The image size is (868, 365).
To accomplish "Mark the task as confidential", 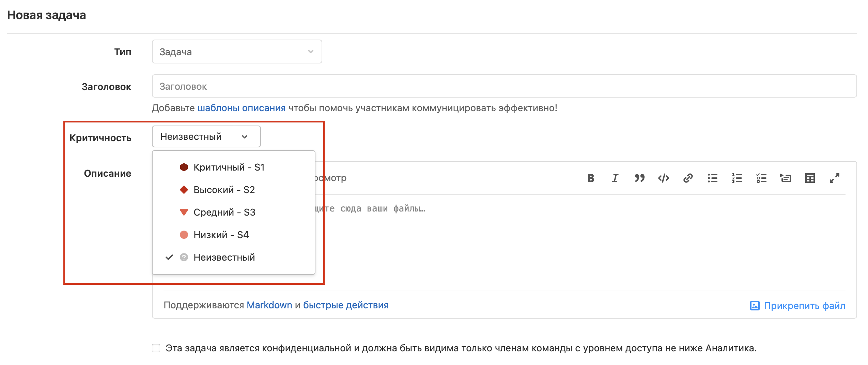I will 156,348.
